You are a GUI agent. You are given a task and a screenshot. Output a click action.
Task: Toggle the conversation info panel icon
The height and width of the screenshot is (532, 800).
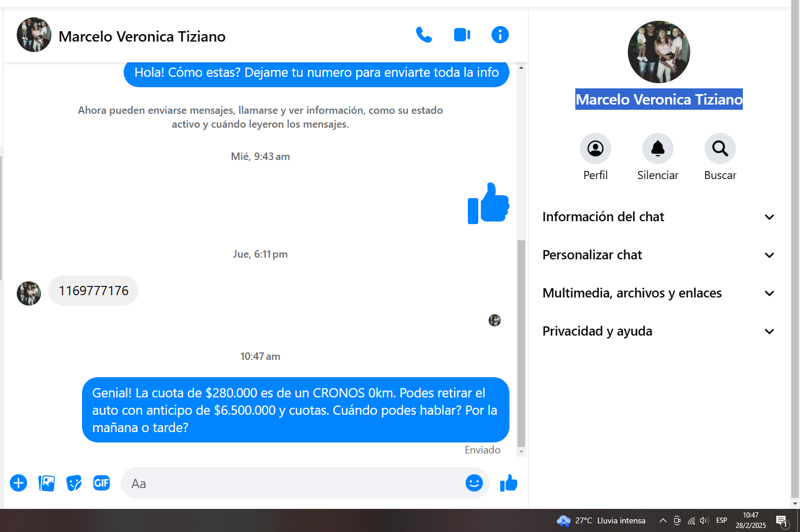500,35
